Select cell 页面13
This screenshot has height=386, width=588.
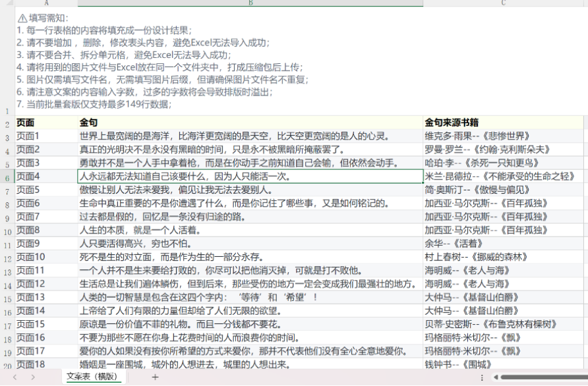click(46, 298)
